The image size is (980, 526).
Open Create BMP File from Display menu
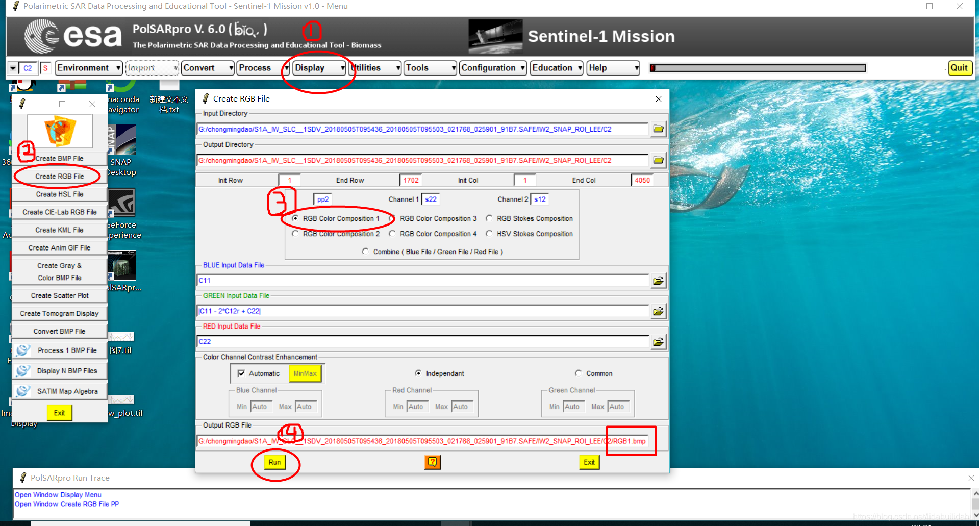click(60, 159)
